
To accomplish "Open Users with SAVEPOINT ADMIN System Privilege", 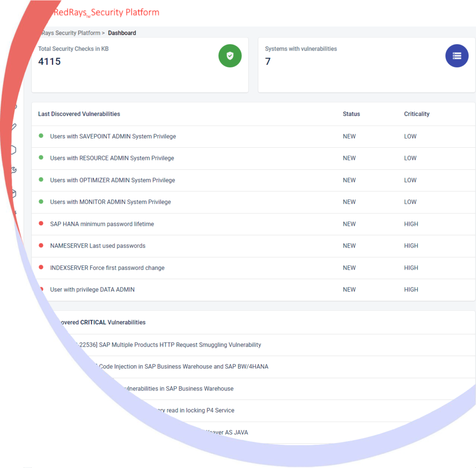I will point(113,136).
